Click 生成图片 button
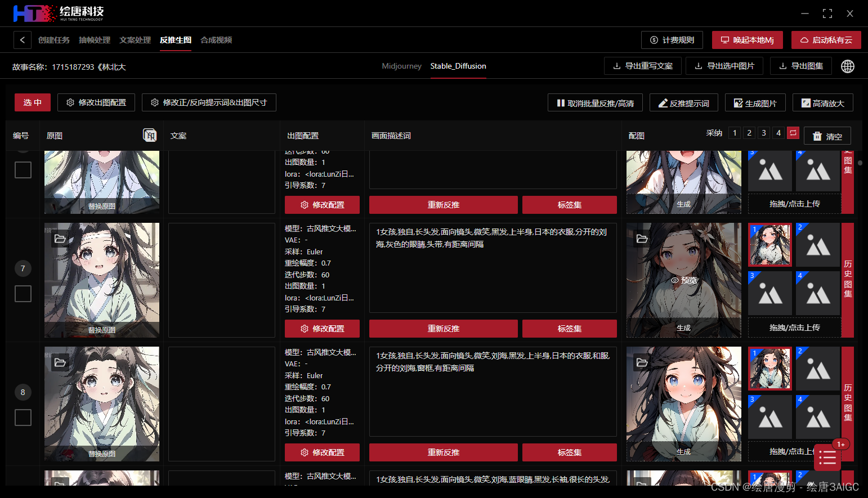This screenshot has height=498, width=868. tap(755, 103)
